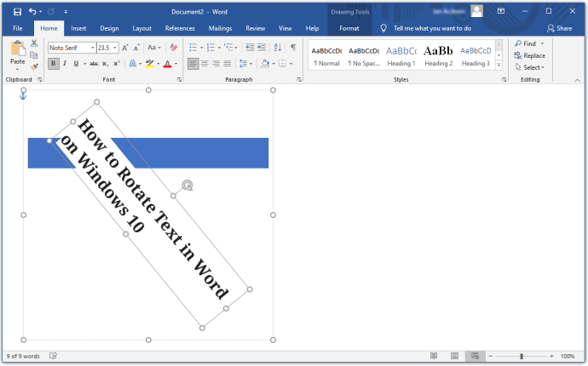Click the Share button
Viewport: 588px width, 366px height.
(560, 28)
